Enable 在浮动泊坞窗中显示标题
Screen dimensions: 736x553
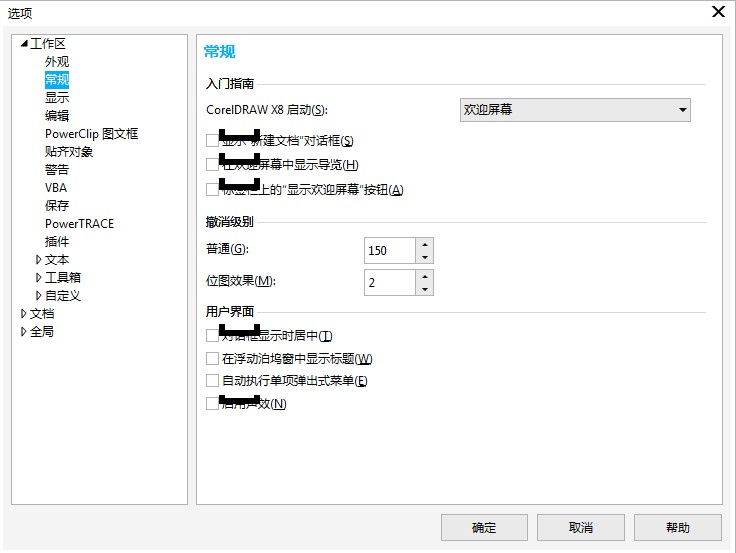pos(212,359)
